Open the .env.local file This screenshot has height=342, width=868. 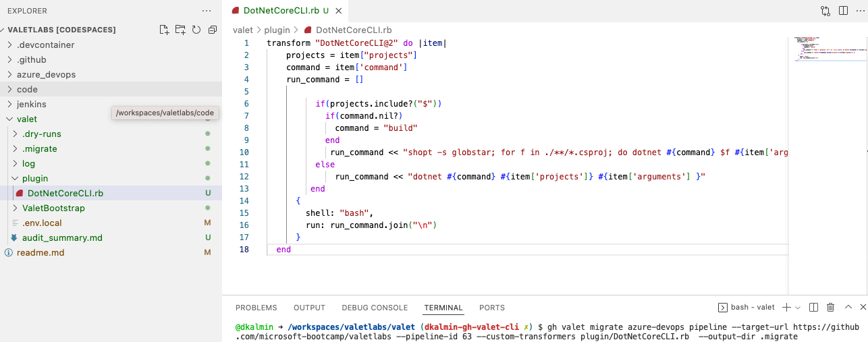pos(111,223)
